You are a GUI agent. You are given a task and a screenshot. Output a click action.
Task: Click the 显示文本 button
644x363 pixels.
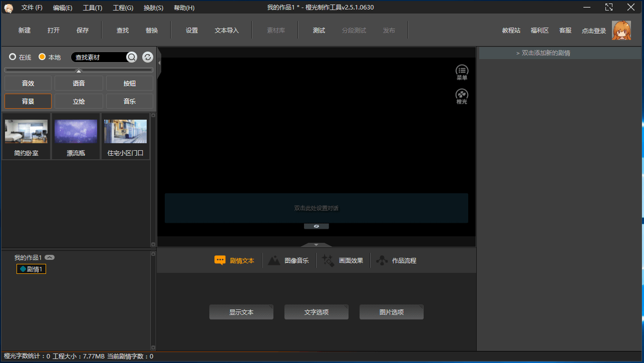coord(241,312)
